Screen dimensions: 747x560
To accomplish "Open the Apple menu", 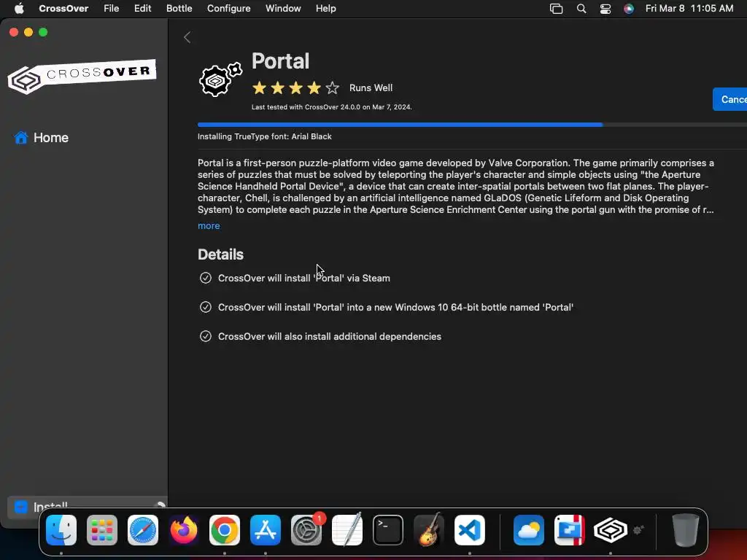I will click(x=19, y=8).
